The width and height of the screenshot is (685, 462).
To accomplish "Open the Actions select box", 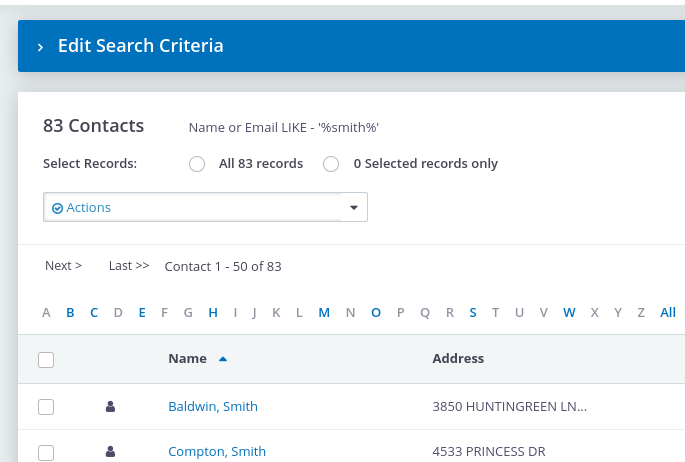I will pos(205,207).
